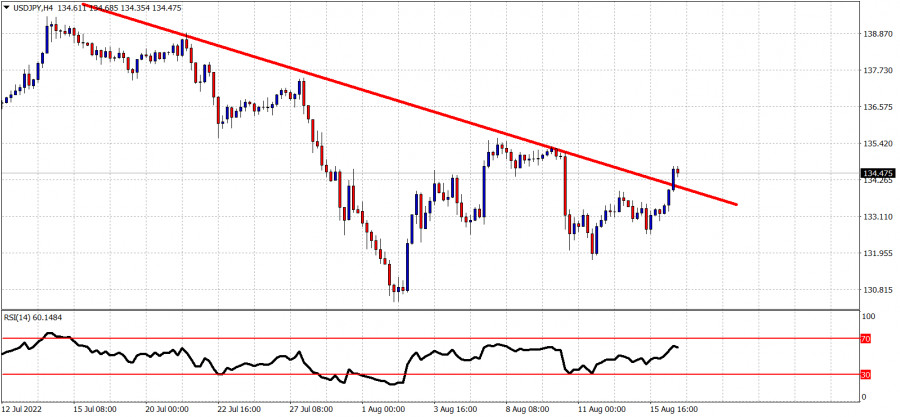900x417 pixels.
Task: Click the 135.420 price axis label
Action: tap(876, 143)
